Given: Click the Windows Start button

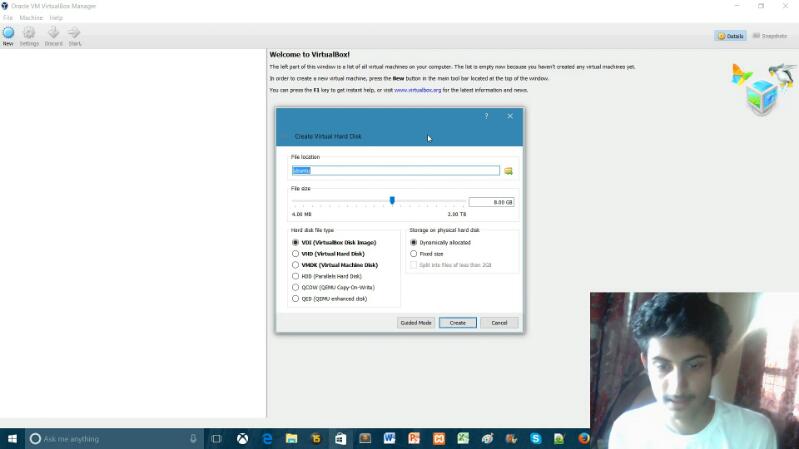Looking at the screenshot, I should pos(12,439).
